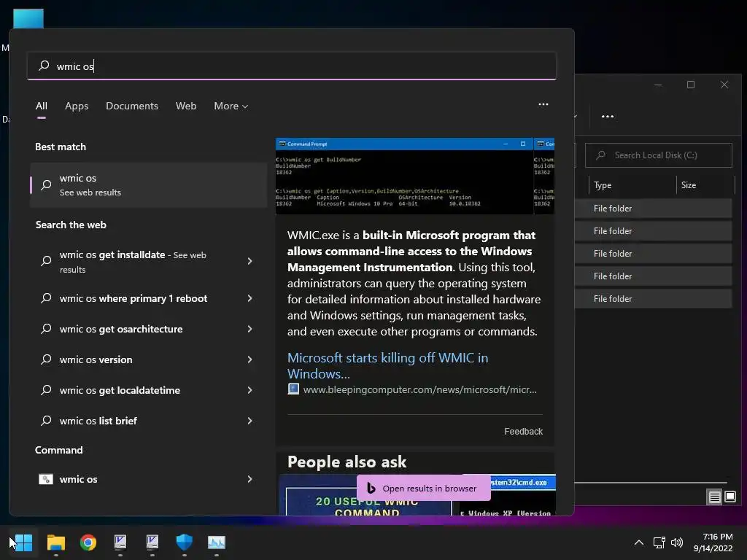Switch to the Apps search tab

(77, 106)
